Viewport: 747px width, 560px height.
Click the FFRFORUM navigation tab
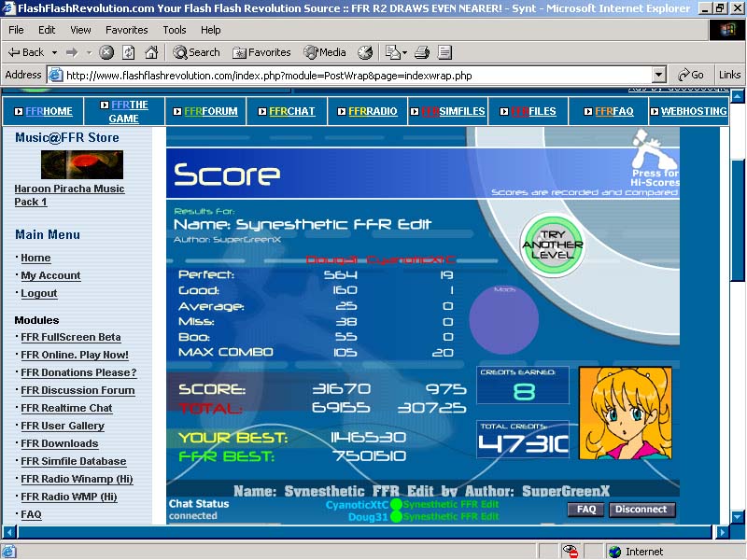point(205,111)
